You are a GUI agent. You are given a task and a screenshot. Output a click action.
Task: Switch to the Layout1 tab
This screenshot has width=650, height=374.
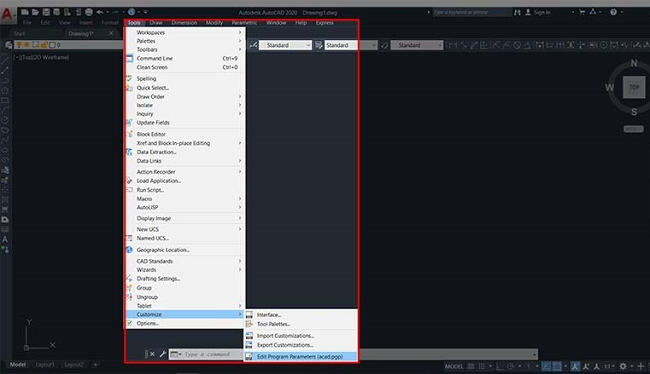click(45, 365)
